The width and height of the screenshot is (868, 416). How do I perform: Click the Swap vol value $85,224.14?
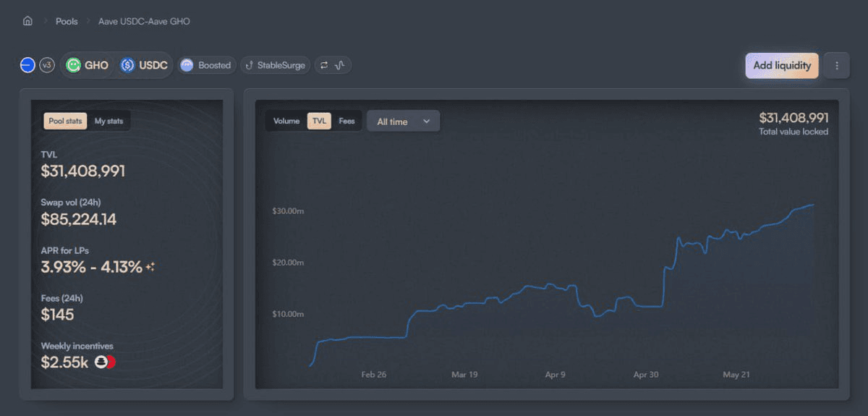(x=79, y=219)
